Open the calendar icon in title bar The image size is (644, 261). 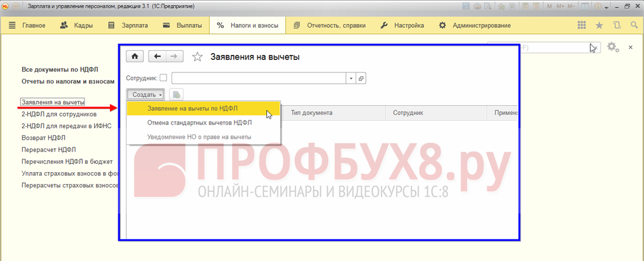536,7
